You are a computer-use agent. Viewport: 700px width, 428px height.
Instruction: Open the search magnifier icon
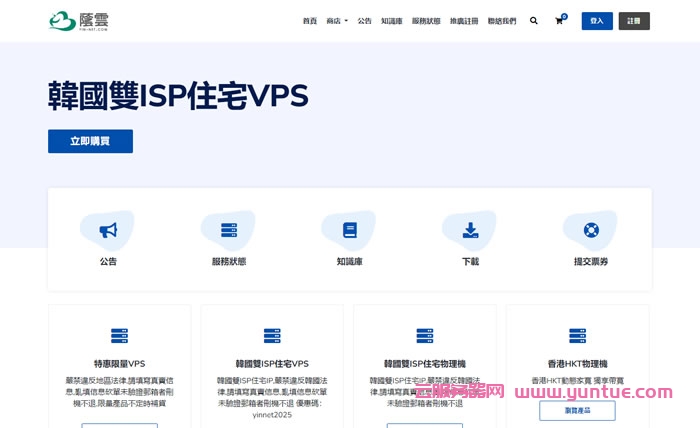533,21
